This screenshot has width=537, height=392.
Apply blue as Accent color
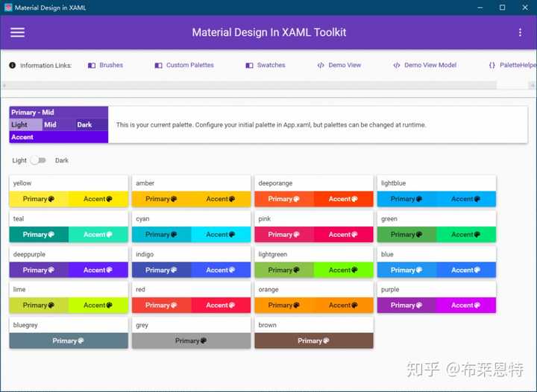(x=465, y=271)
